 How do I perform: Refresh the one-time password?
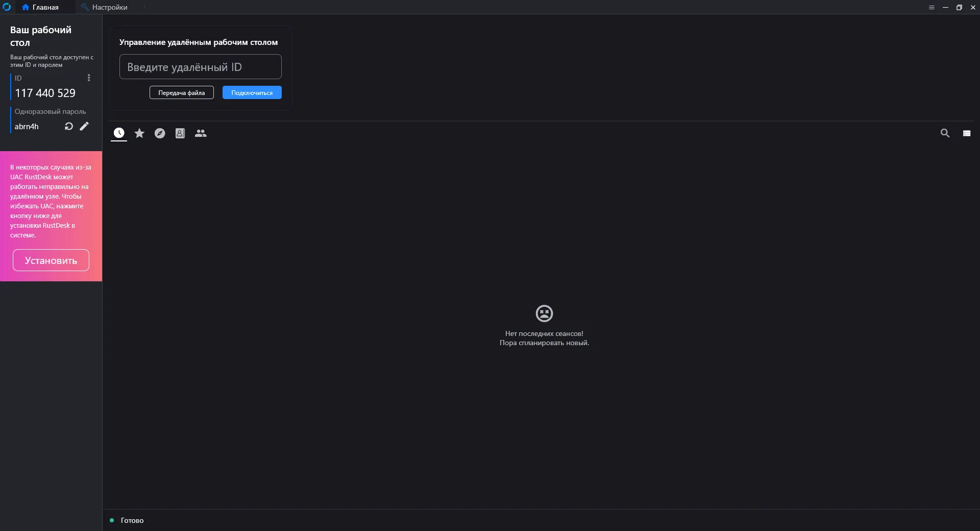[x=69, y=126]
